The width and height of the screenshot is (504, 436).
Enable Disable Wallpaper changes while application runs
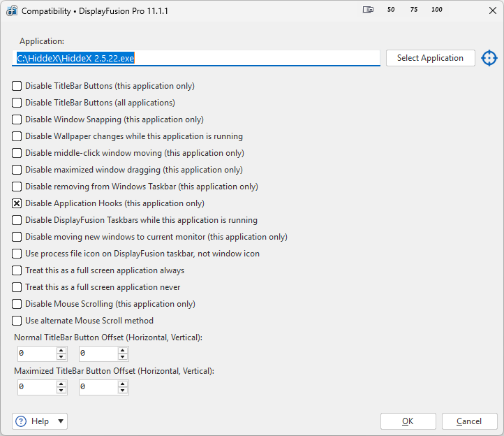pos(17,136)
